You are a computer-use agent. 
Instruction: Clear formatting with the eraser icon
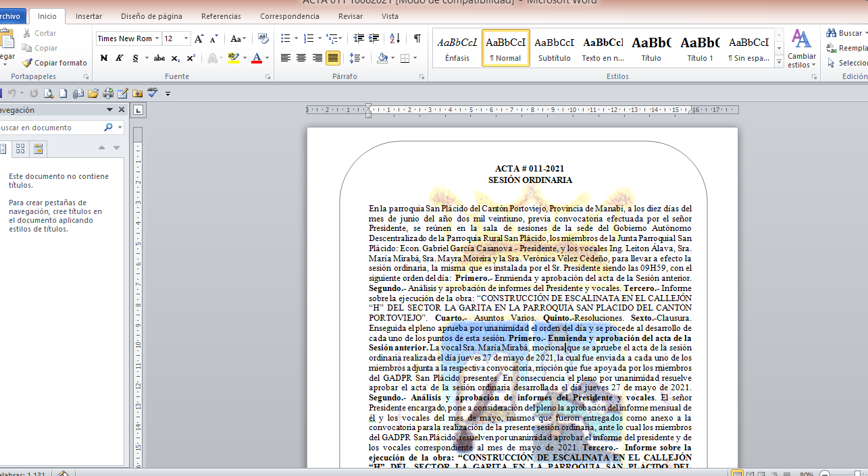tap(263, 38)
